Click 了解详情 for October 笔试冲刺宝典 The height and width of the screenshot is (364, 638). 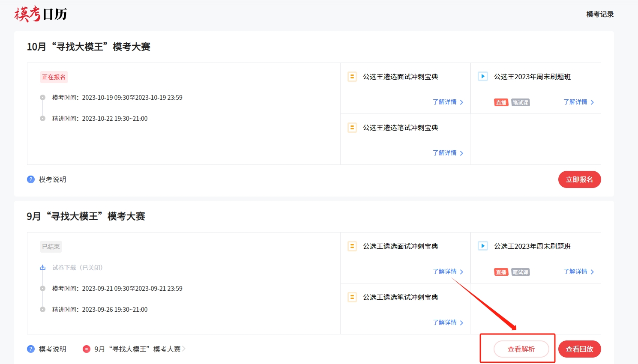447,153
